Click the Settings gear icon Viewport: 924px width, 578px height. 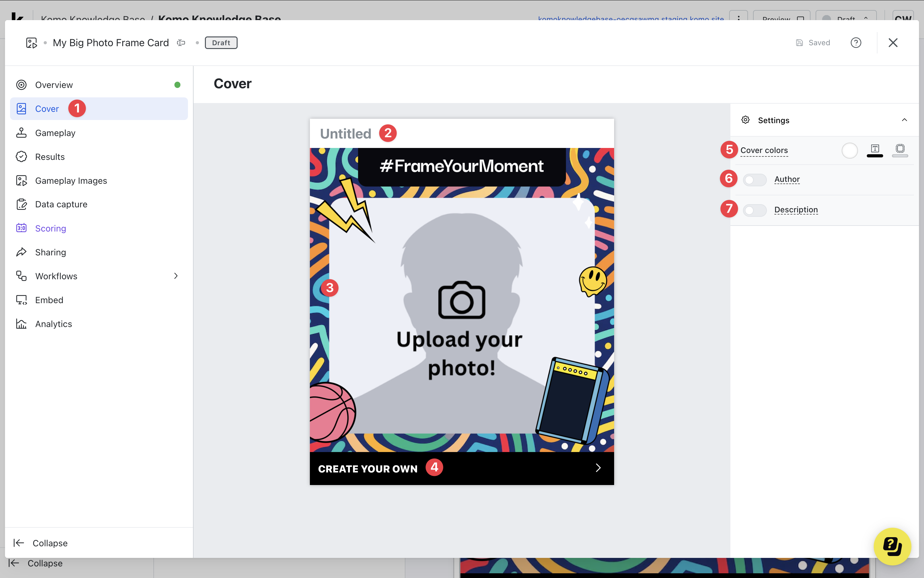745,120
